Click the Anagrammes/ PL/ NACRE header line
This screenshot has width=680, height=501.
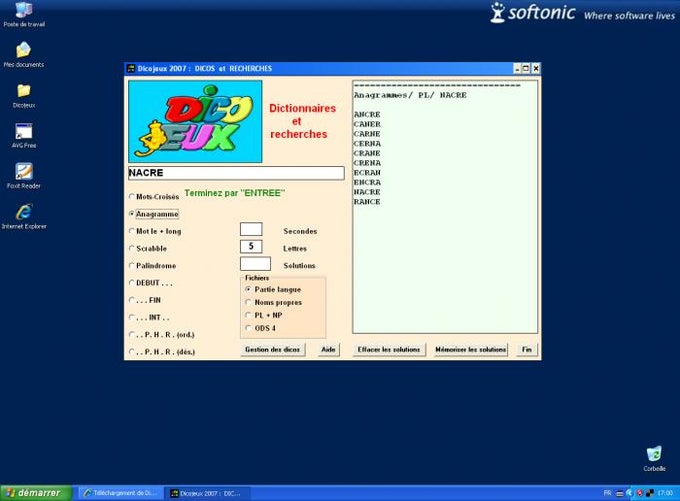pos(410,95)
